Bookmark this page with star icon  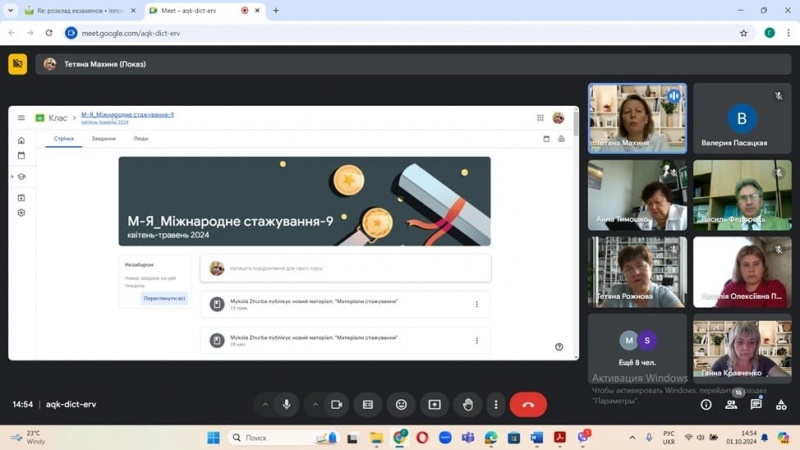coord(743,33)
